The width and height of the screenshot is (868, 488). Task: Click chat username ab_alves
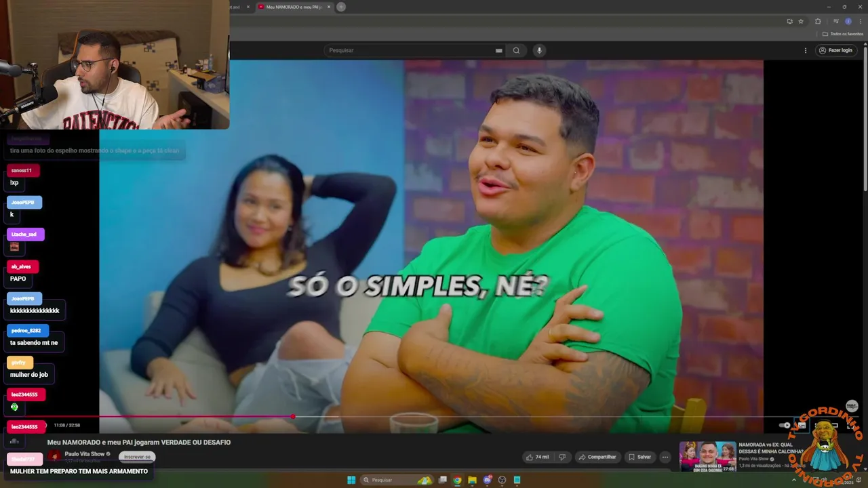coord(22,267)
